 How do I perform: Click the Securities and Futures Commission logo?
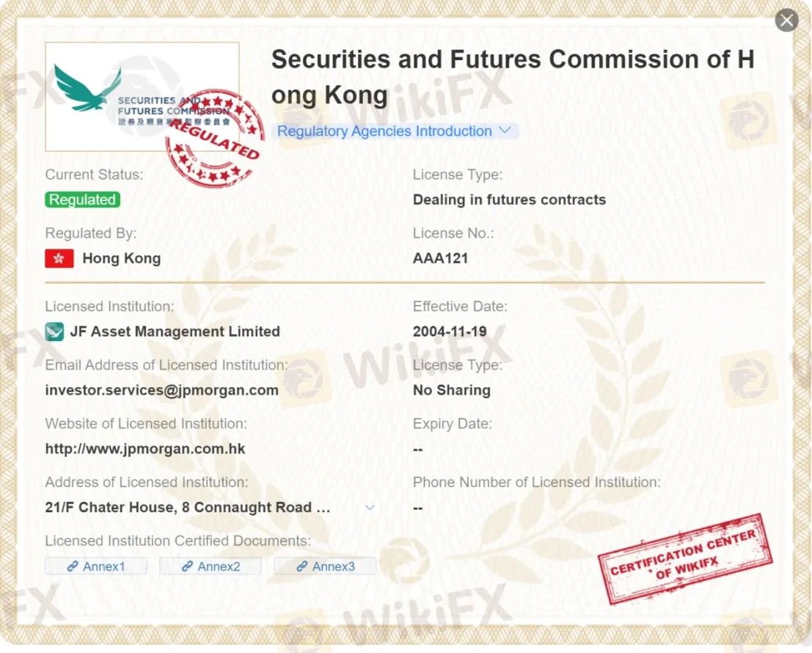pos(142,97)
